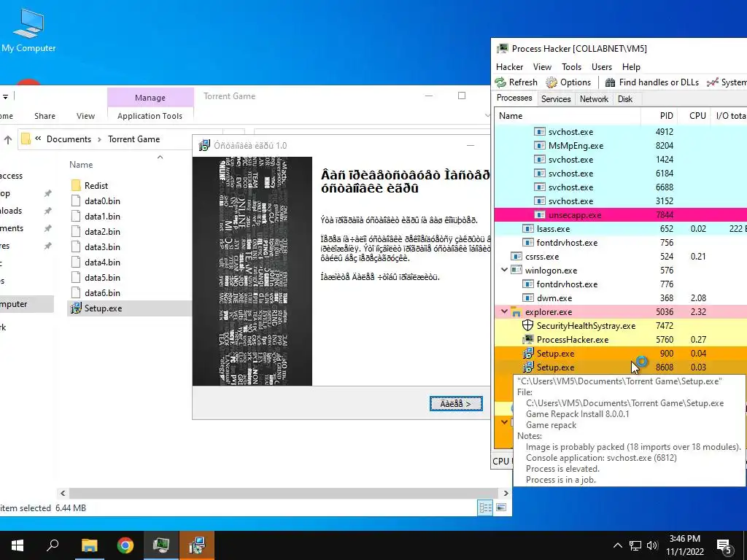The width and height of the screenshot is (747, 560).
Task: Click the Setup.exe icon with PID 8608
Action: tap(528, 367)
